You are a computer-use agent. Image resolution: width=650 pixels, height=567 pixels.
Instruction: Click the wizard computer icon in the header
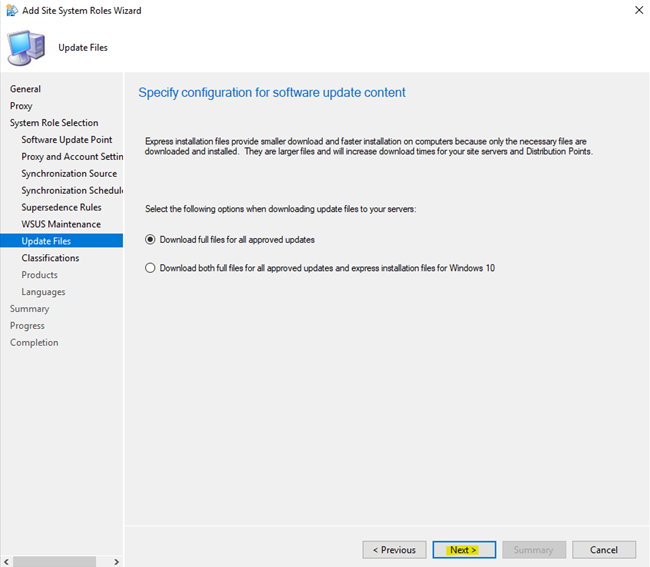26,48
